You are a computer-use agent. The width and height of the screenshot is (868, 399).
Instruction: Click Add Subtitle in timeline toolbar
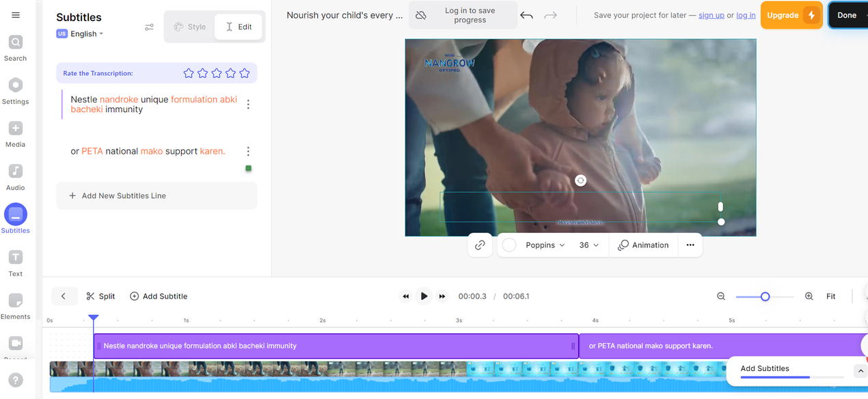coord(159,297)
